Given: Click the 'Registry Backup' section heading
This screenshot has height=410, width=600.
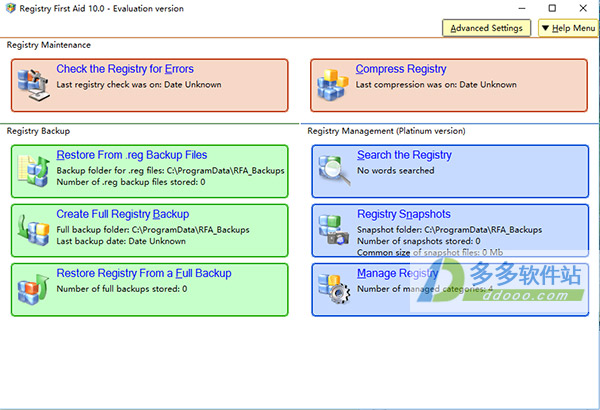Looking at the screenshot, I should click(x=38, y=131).
